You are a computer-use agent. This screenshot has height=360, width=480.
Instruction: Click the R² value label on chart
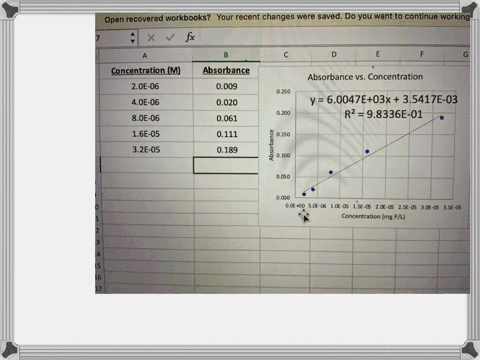pyautogui.click(x=383, y=114)
